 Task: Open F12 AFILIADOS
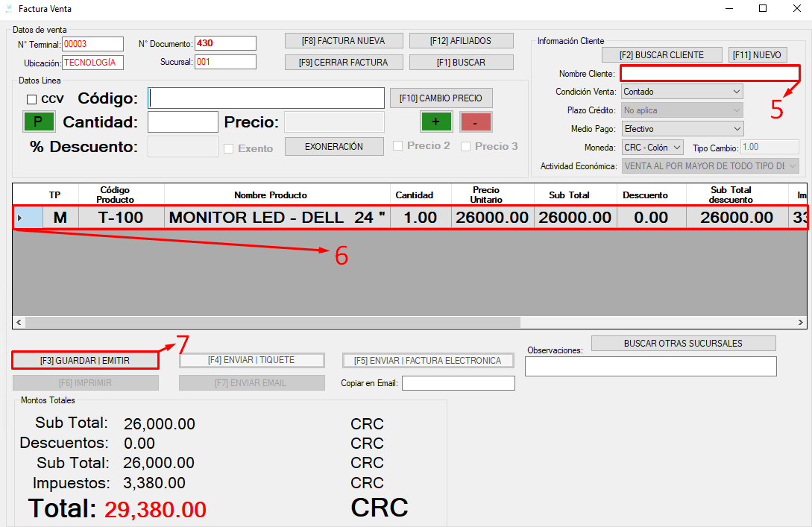[461, 41]
